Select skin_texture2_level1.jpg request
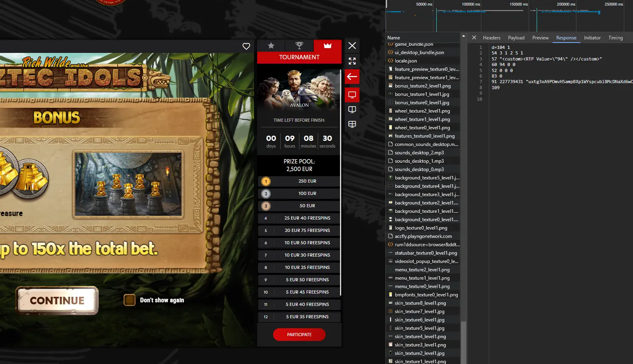633x364 pixels. [423, 353]
